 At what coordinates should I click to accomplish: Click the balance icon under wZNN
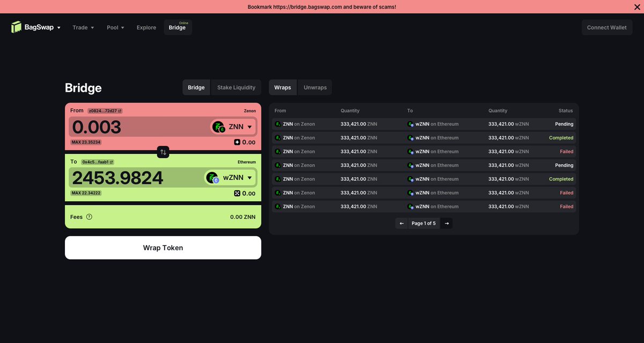click(237, 193)
